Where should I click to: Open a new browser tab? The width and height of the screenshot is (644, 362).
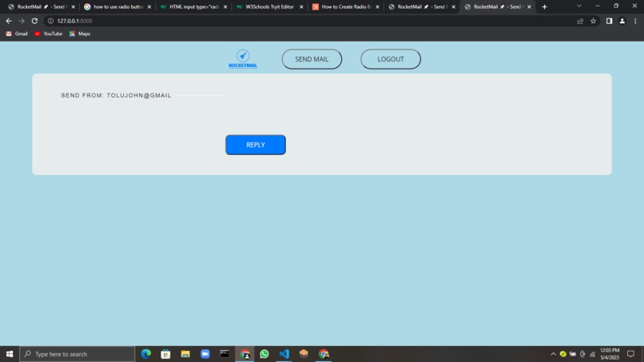pyautogui.click(x=545, y=6)
